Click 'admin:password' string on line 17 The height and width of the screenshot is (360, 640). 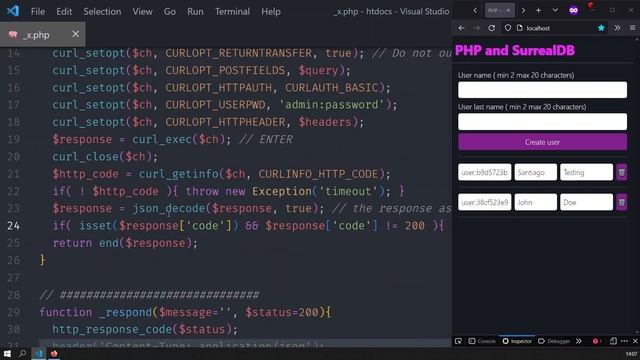click(332, 105)
